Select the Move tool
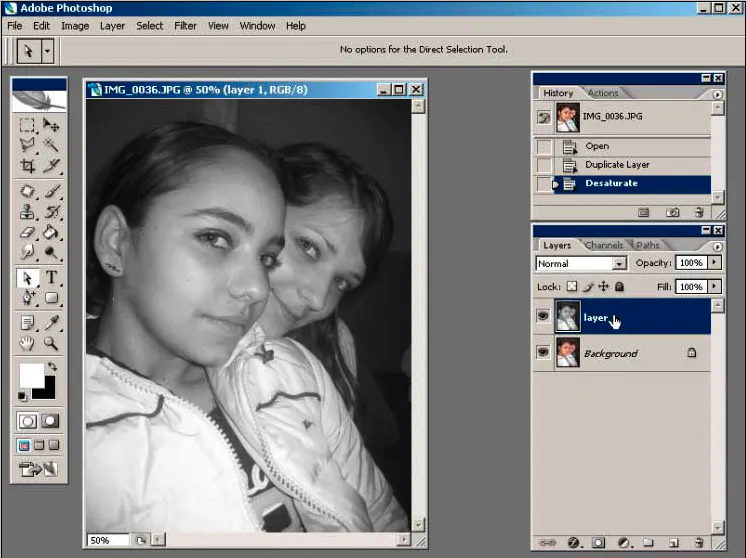This screenshot has width=746, height=558. click(x=51, y=125)
